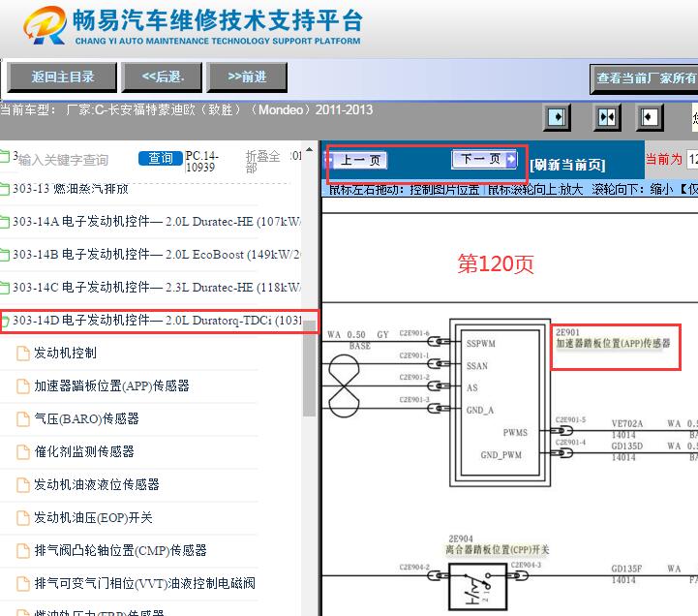Open 排气阀凸轮轴位置(CMP)传感器 document
Screen dimensions: 698x616
[x=120, y=550]
